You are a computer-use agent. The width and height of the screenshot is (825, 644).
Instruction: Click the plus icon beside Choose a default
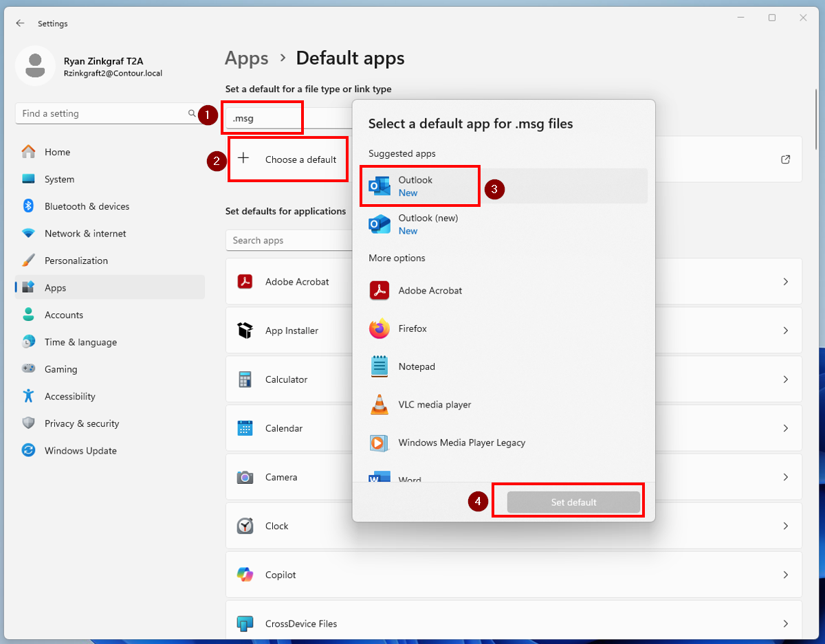coord(243,159)
